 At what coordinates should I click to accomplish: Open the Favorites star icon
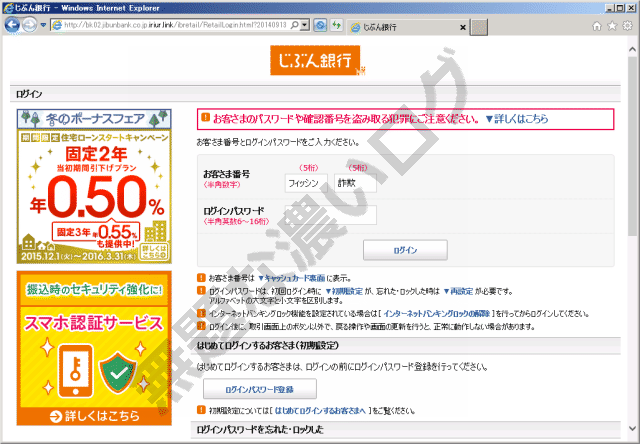[x=612, y=26]
